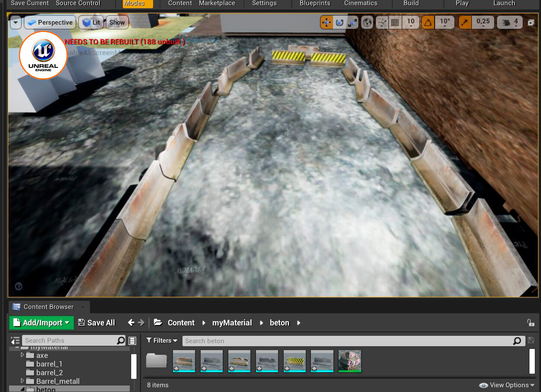Expand the Barrel_metall folder in tree
This screenshot has width=541, height=392.
click(22, 381)
